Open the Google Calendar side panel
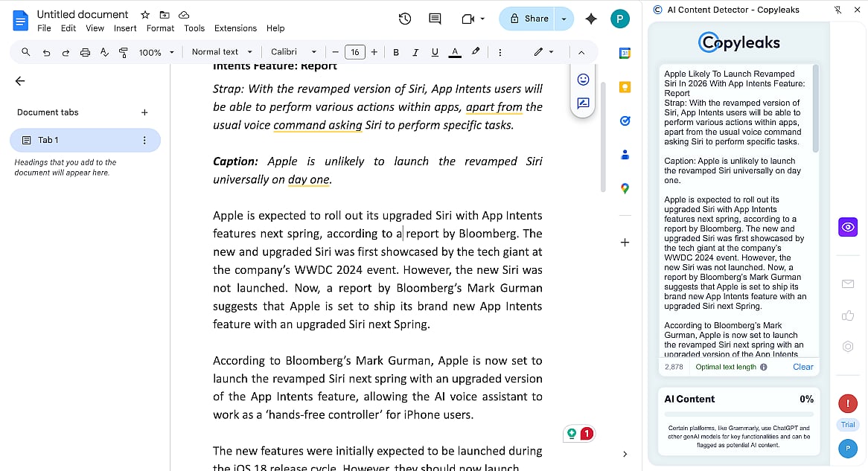The width and height of the screenshot is (868, 471). (625, 52)
